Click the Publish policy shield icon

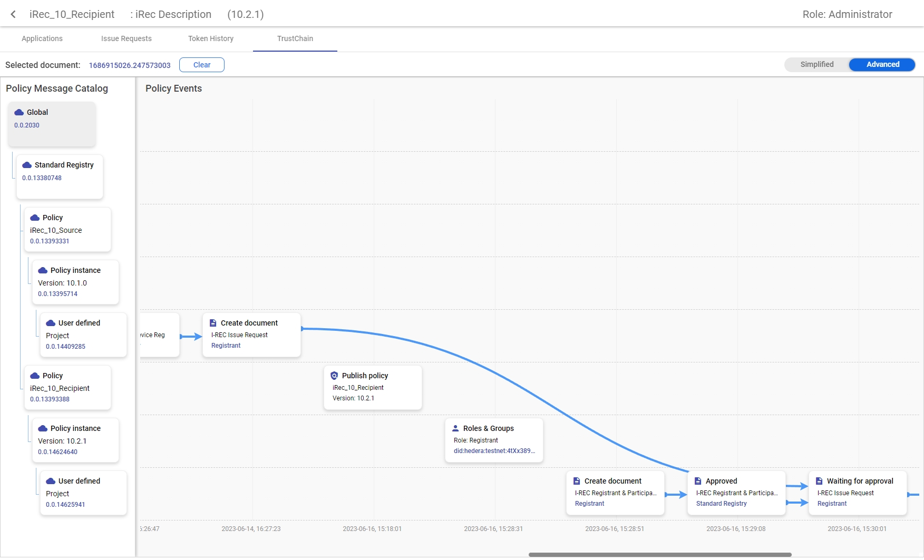(334, 376)
